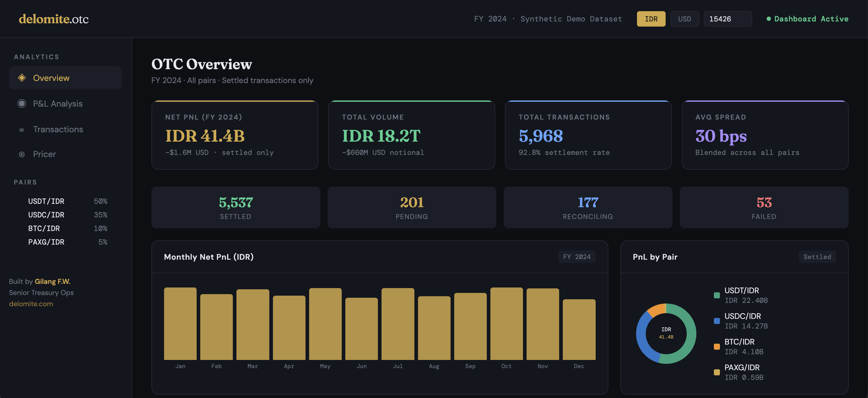Open the FY 2024 selector on Monthly chart
Image resolution: width=868 pixels, height=398 pixels.
coord(577,257)
